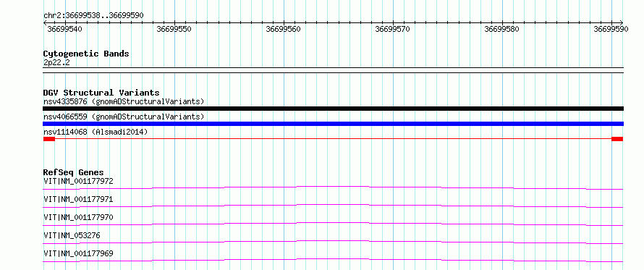Open gene label VIT|NM_001177972
This screenshot has width=644, height=270.
(78, 181)
